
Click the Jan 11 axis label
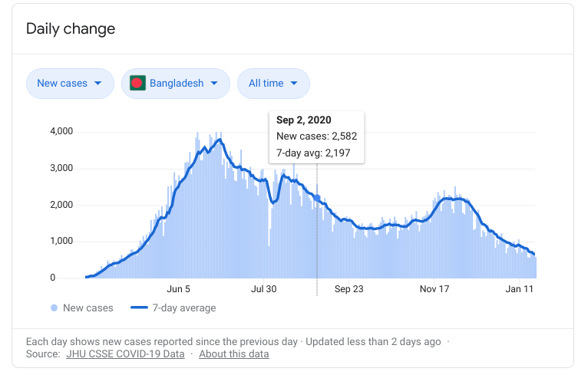pos(518,289)
